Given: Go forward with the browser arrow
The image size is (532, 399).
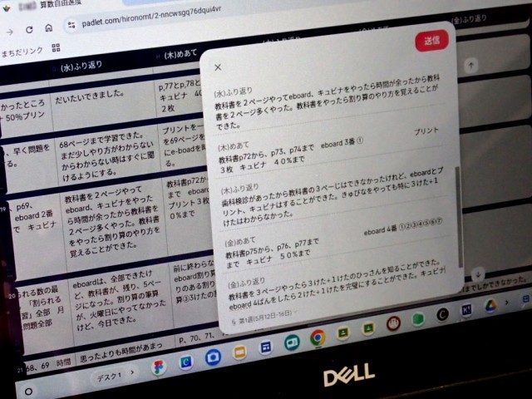Looking at the screenshot, I should point(10,32).
